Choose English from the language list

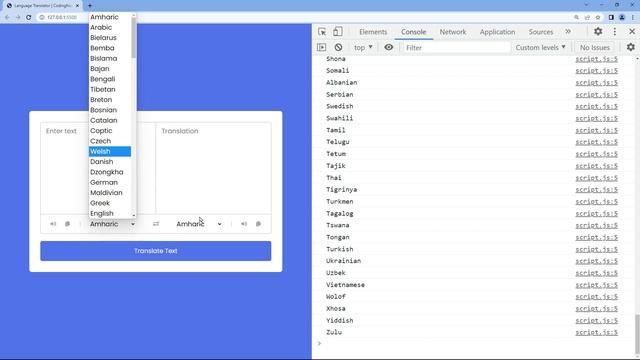tap(110, 213)
